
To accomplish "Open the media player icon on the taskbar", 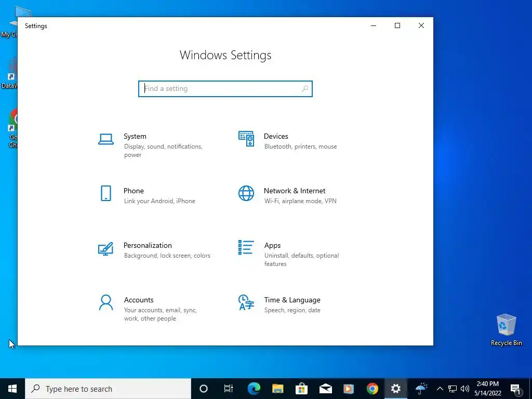I will 349,389.
